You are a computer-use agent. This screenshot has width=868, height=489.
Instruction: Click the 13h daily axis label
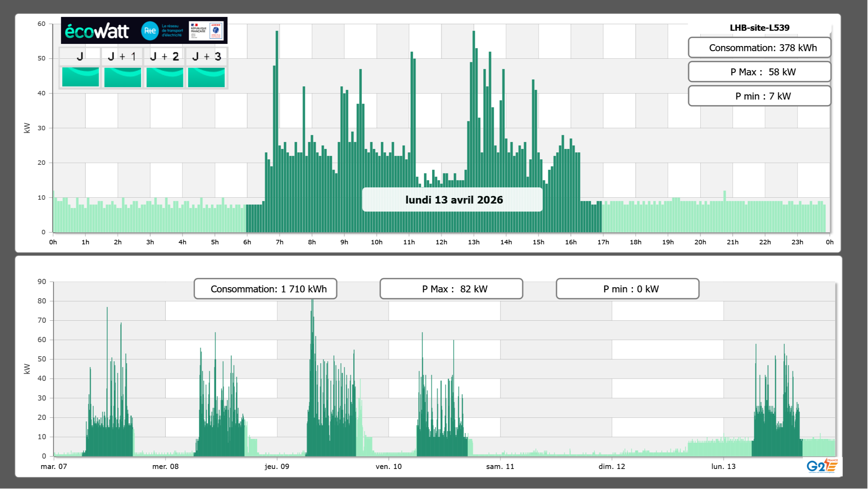tap(474, 242)
